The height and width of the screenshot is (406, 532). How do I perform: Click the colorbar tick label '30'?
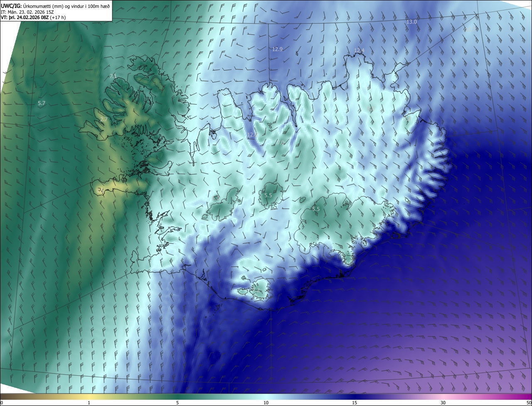tap(443, 403)
